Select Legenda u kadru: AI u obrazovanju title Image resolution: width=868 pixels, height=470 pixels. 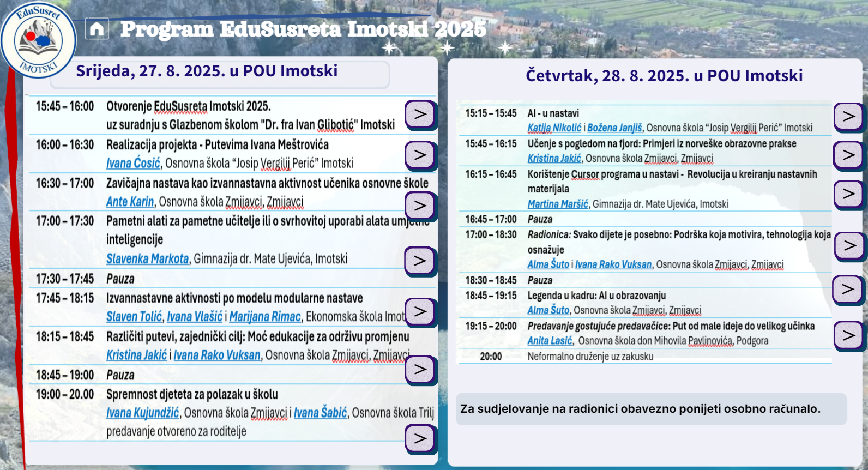(x=596, y=296)
